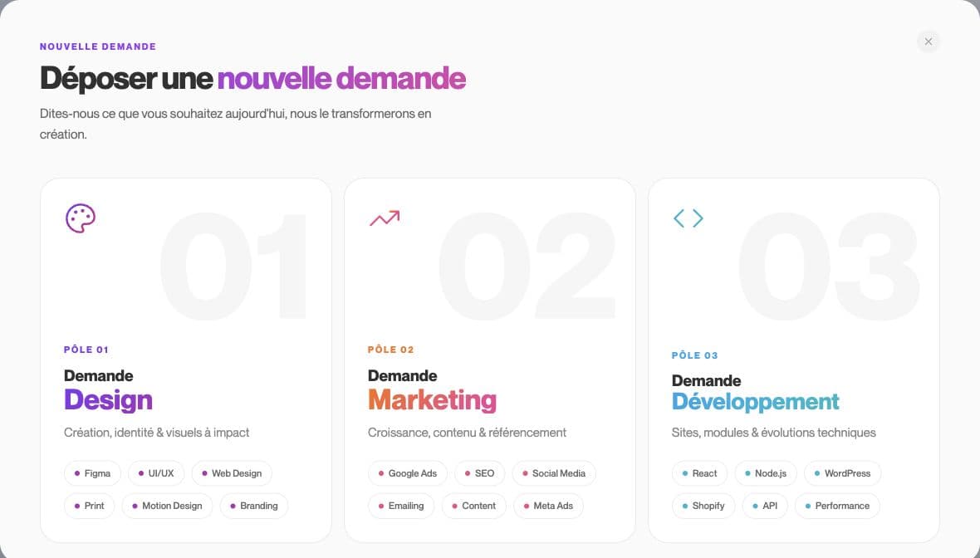Click the Motion Design tag
980x558 pixels.
coord(168,506)
